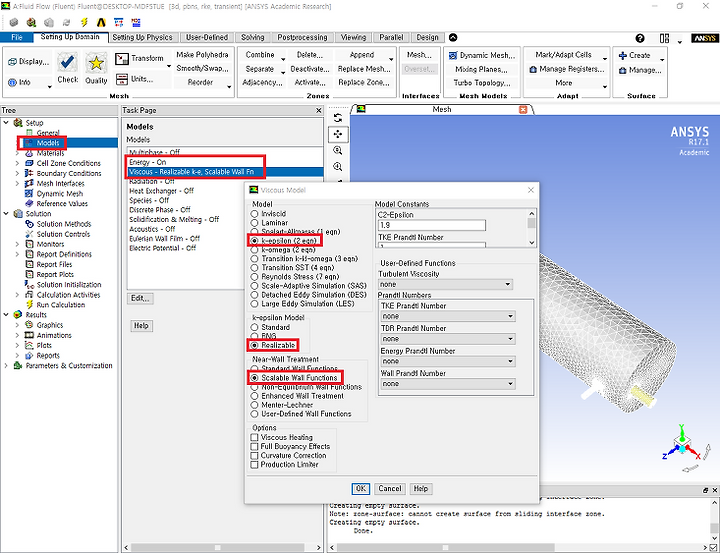Viewport: 720px width, 553px height.
Task: Click Edit button in Task Page
Action: [140, 298]
